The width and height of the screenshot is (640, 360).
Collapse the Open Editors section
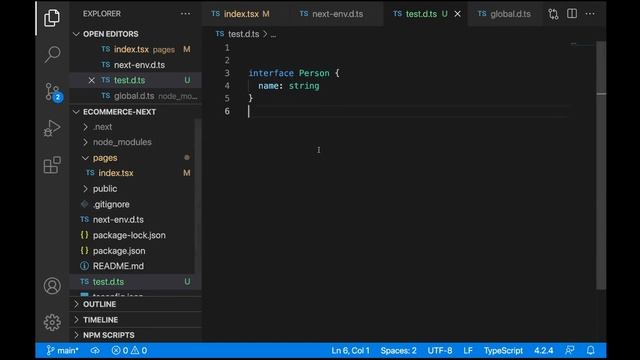point(136,34)
